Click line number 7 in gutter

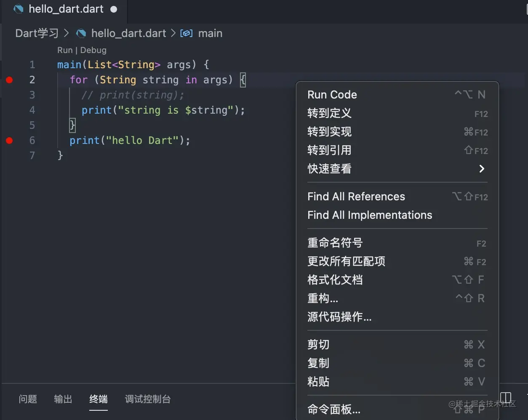tap(32, 156)
